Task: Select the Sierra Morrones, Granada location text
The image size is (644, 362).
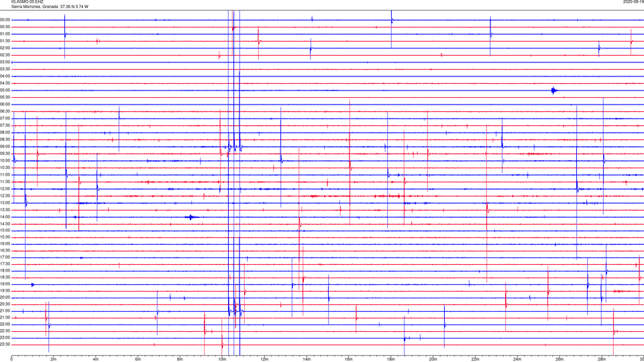Action: 34,7
